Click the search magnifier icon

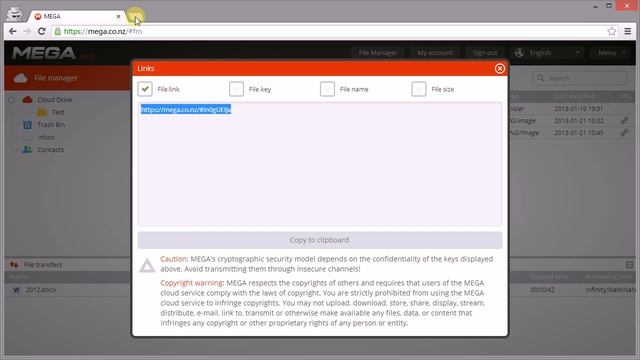coord(541,78)
